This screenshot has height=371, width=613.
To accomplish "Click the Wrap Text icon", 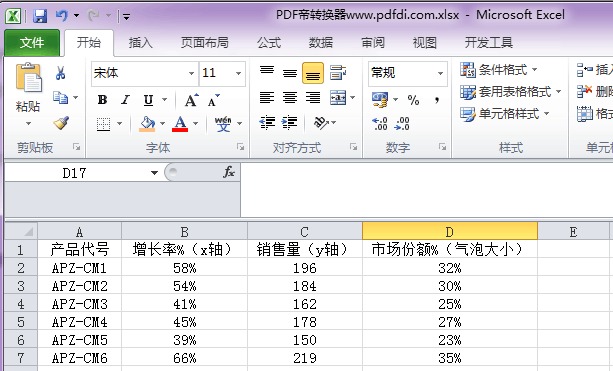I will click(338, 73).
